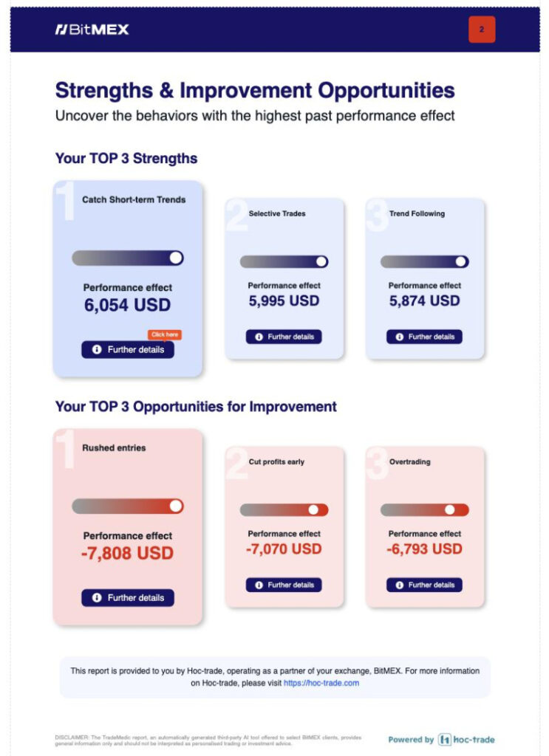549x756 pixels.
Task: Click info icon on Selective Trades card
Action: (259, 337)
